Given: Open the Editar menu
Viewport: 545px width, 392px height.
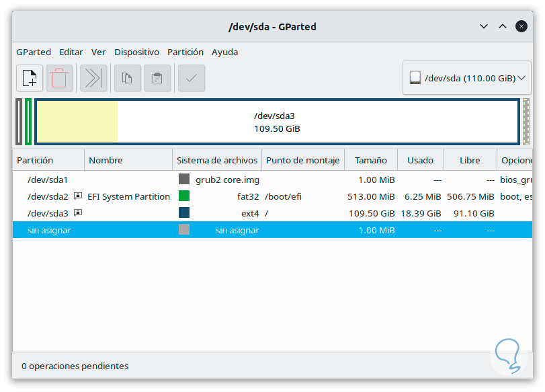Looking at the screenshot, I should pyautogui.click(x=71, y=52).
